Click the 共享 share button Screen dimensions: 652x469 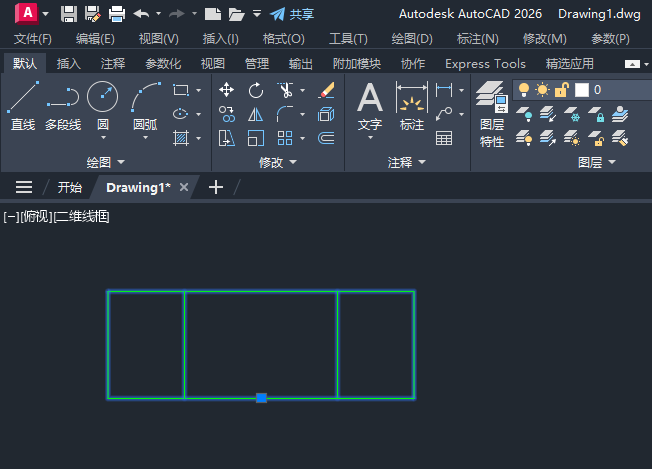(292, 14)
